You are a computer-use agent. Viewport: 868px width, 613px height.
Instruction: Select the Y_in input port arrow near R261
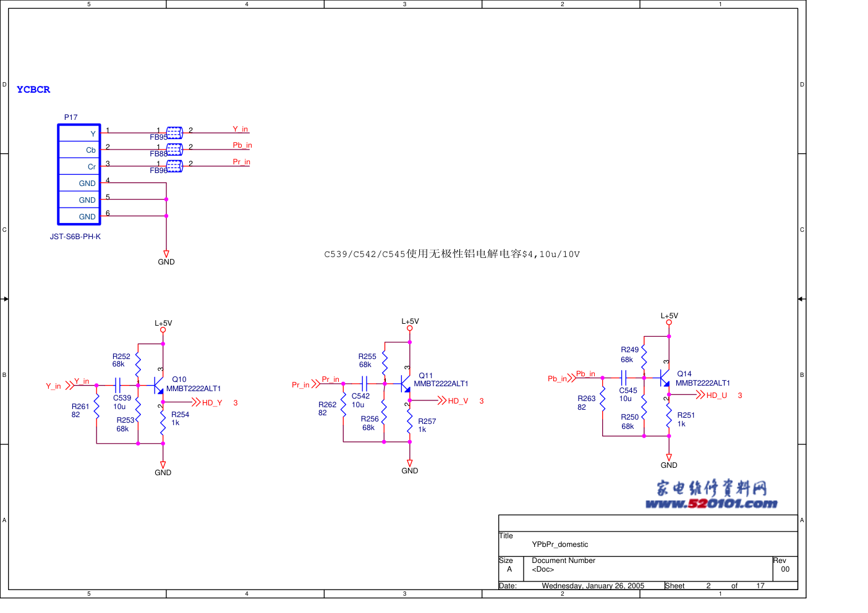(x=70, y=386)
